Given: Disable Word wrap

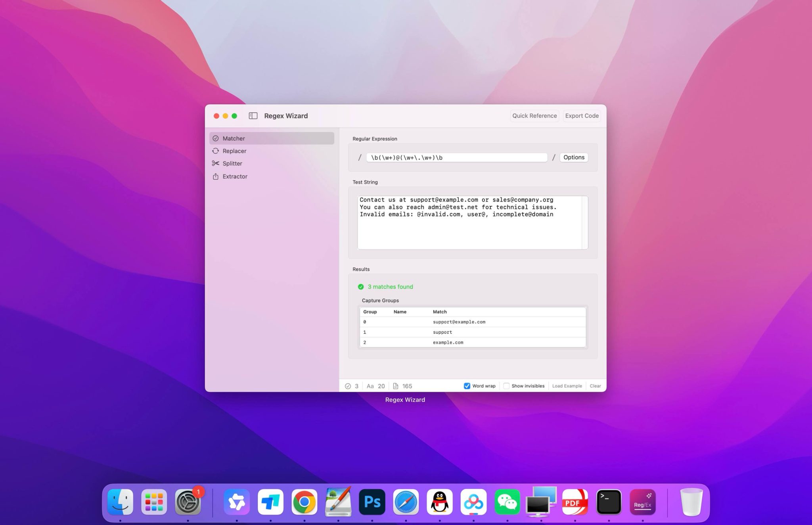Looking at the screenshot, I should (x=467, y=385).
